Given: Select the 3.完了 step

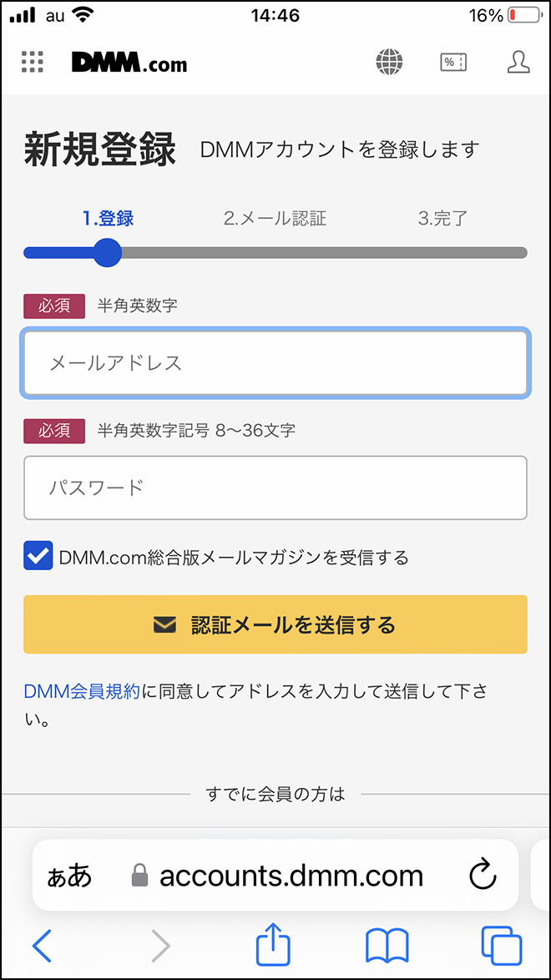Looking at the screenshot, I should coord(442,218).
